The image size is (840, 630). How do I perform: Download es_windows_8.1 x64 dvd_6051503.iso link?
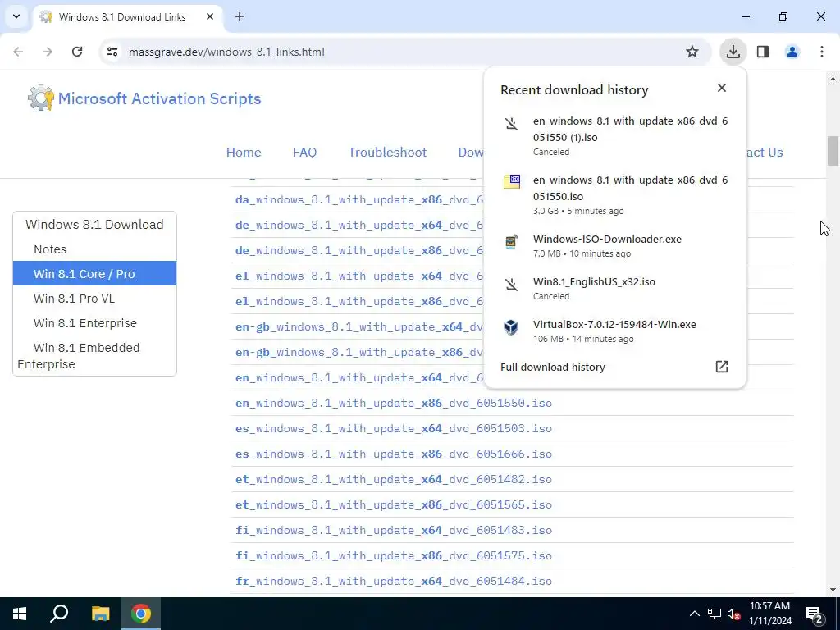[393, 428]
